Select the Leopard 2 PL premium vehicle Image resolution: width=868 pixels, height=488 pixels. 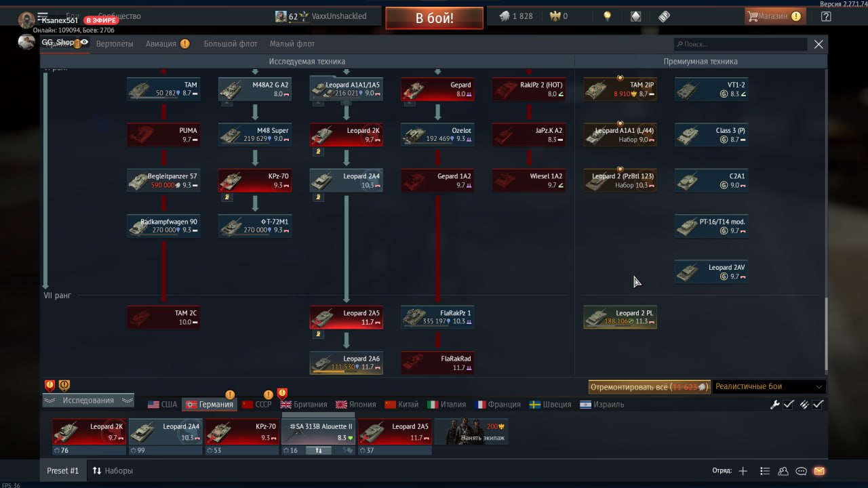pos(620,317)
